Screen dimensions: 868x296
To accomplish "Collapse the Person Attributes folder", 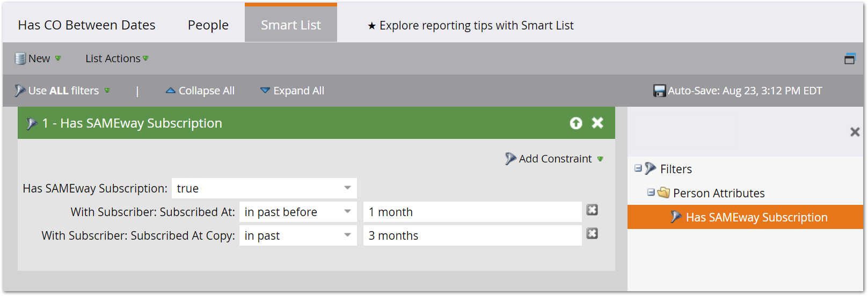I will pos(651,192).
